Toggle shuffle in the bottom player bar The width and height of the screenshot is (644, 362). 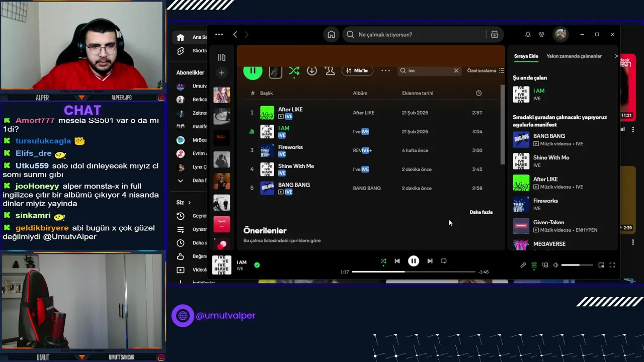(383, 261)
